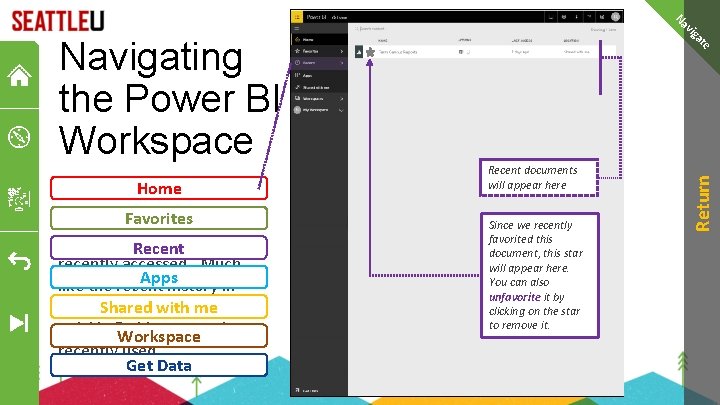The height and width of the screenshot is (405, 720).
Task: Open the settings gear in Power BI header
Action: pos(564,17)
